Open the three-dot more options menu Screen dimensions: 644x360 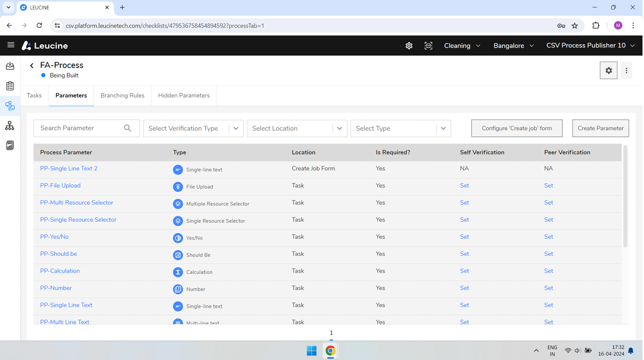(x=626, y=71)
